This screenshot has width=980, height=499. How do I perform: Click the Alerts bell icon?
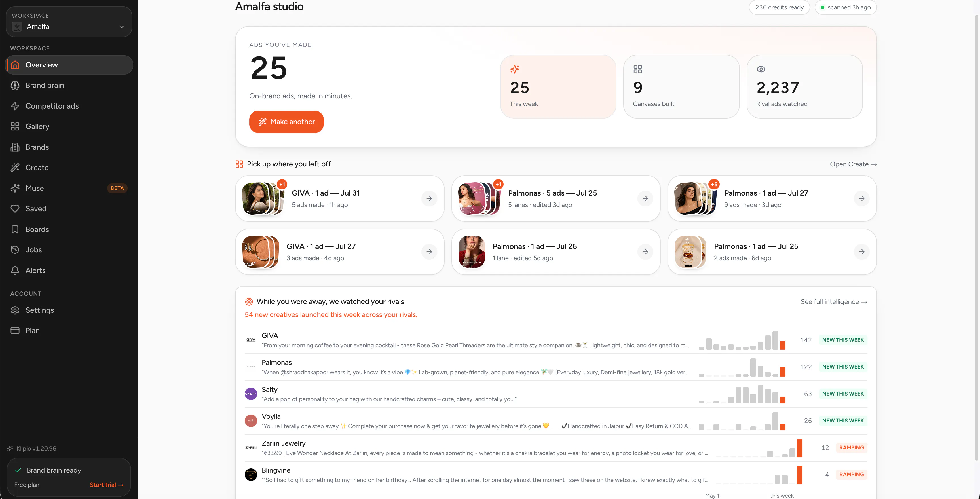pyautogui.click(x=15, y=270)
